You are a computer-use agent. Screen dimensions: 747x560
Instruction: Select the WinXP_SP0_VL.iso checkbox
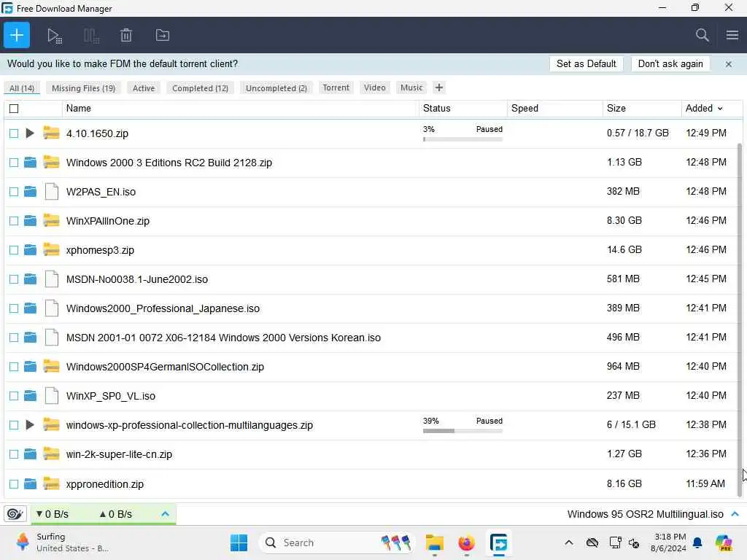(x=14, y=396)
